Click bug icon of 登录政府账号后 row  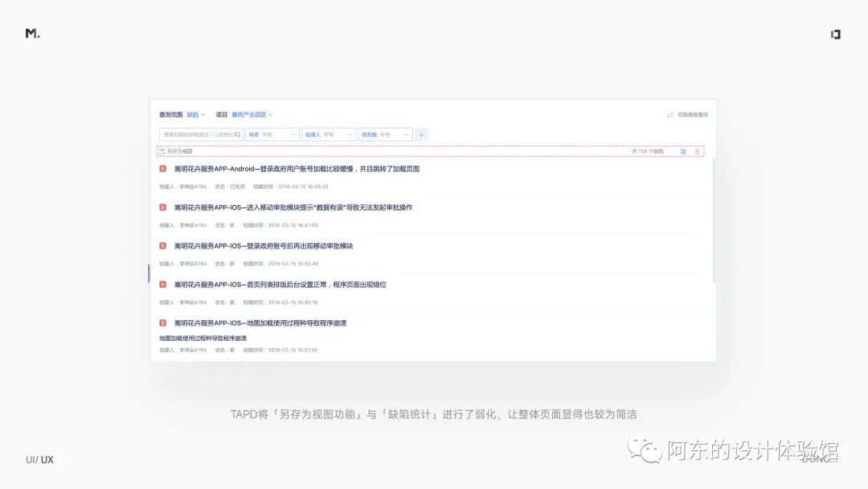click(x=162, y=246)
